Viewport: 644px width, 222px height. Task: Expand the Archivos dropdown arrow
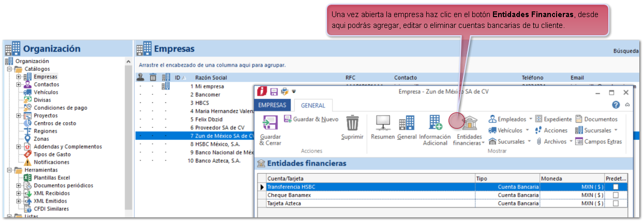571,141
